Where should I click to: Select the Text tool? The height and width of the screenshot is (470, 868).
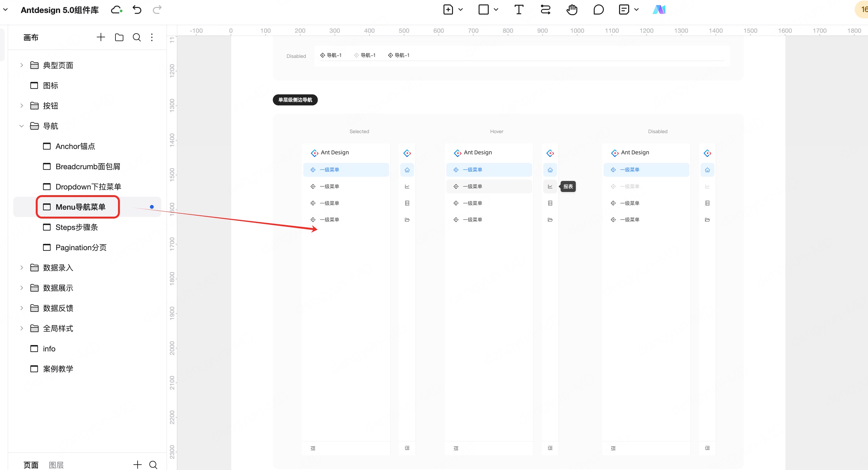(x=519, y=9)
